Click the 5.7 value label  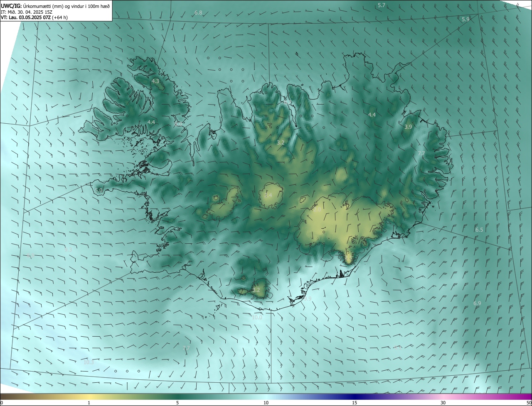[x=382, y=5]
